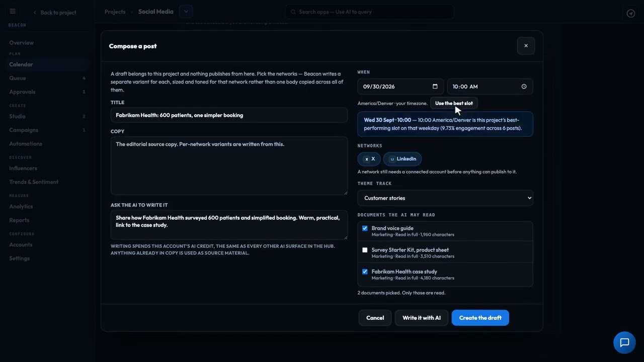Open the hamburger menu icon
The image size is (644, 362).
[13, 12]
